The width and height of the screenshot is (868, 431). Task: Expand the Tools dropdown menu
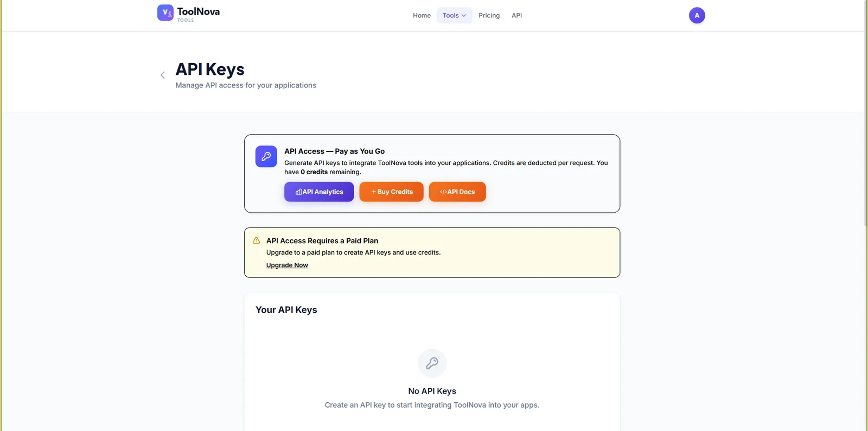pyautogui.click(x=455, y=16)
